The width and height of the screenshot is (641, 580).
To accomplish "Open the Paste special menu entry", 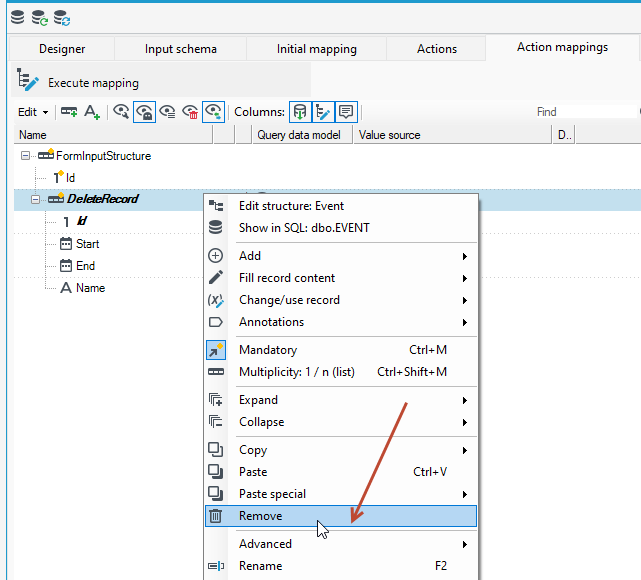I will pyautogui.click(x=341, y=494).
